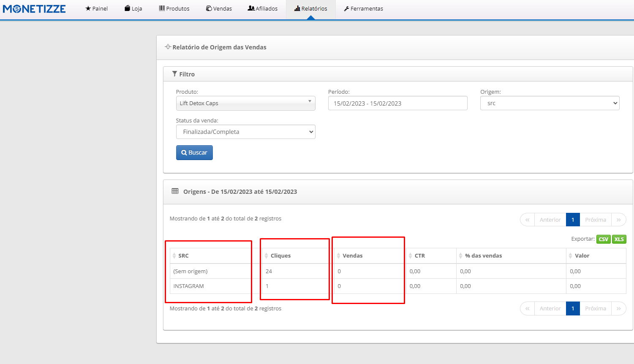Sort table by Valor column
The width and height of the screenshot is (634, 364).
point(582,256)
